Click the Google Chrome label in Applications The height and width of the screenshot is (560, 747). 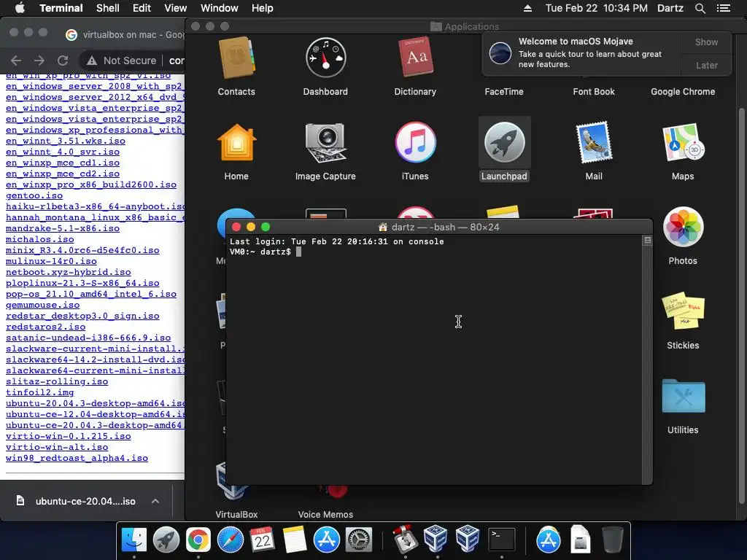683,91
